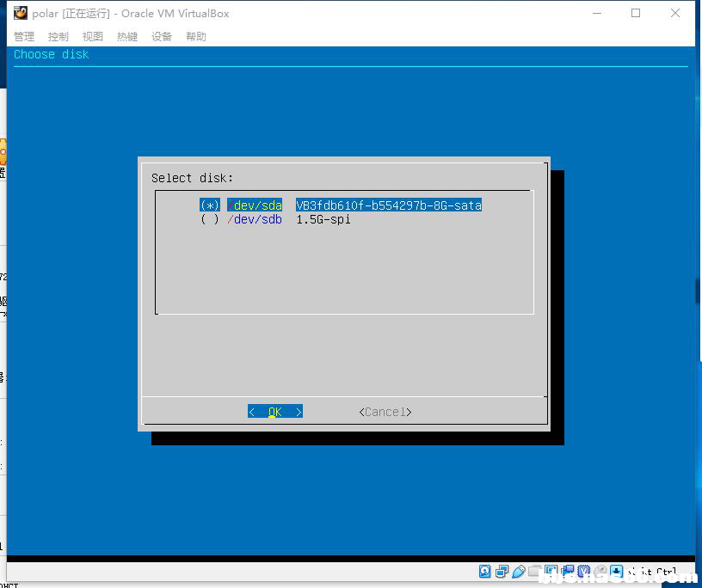Open the 热键 menu
The height and width of the screenshot is (588, 702).
127,36
